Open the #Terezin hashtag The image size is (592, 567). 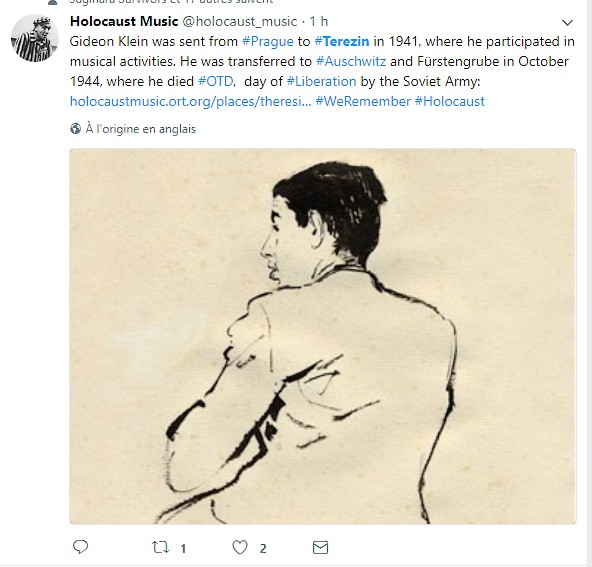[342, 41]
